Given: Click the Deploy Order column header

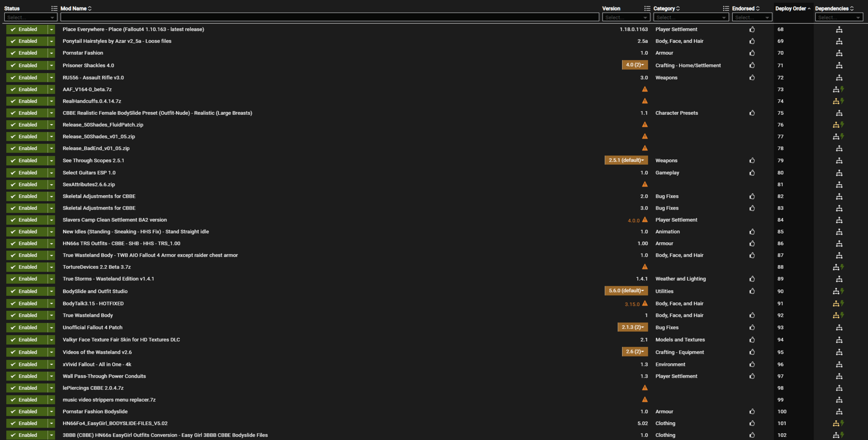Looking at the screenshot, I should click(793, 9).
